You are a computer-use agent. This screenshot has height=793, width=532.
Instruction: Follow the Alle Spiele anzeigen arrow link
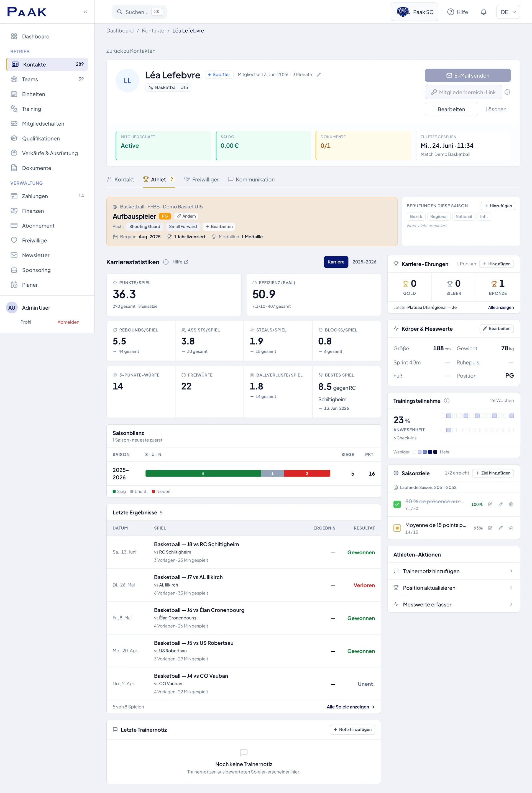pyautogui.click(x=351, y=707)
